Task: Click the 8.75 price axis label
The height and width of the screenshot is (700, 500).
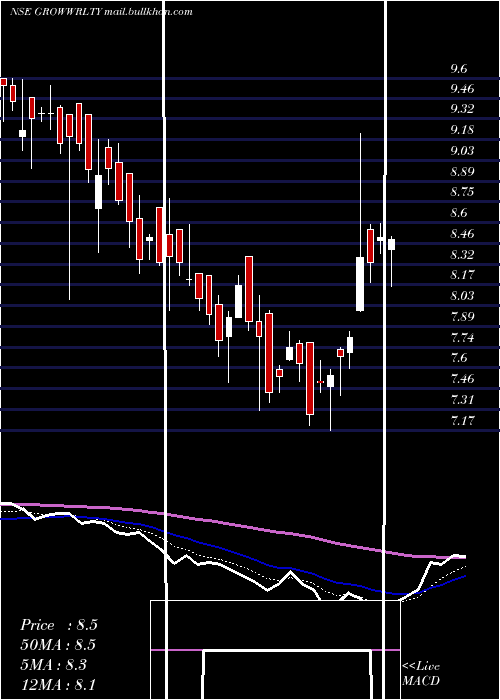Action: (462, 192)
